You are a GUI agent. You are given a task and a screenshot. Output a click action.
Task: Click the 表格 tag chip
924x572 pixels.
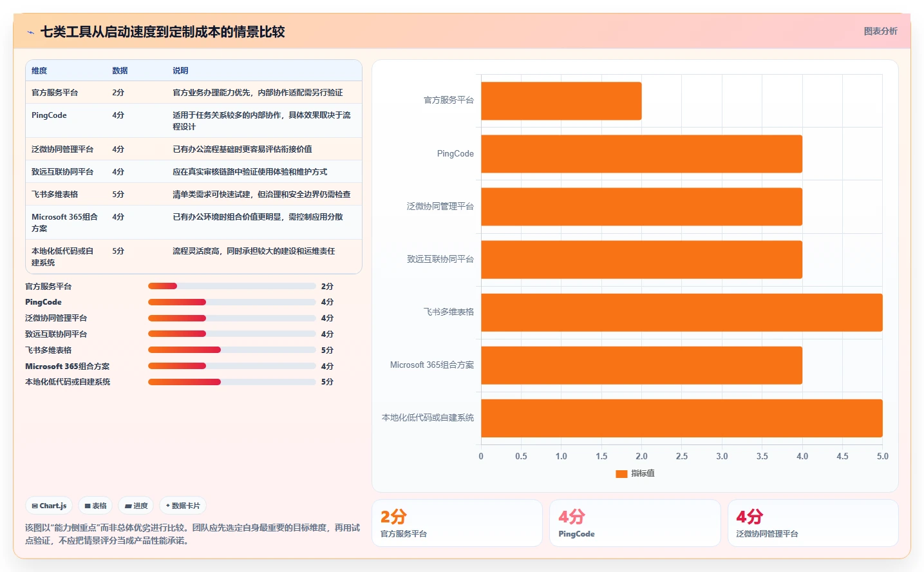point(95,506)
